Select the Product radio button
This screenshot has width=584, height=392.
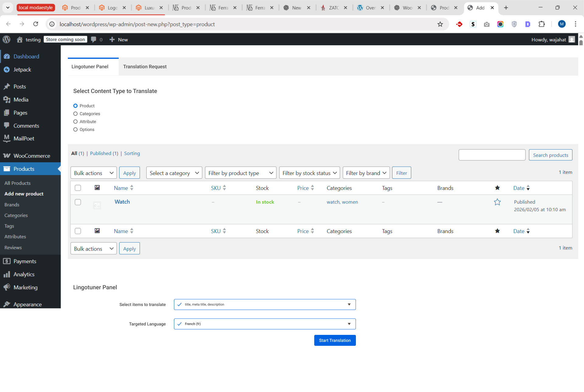[x=75, y=106]
